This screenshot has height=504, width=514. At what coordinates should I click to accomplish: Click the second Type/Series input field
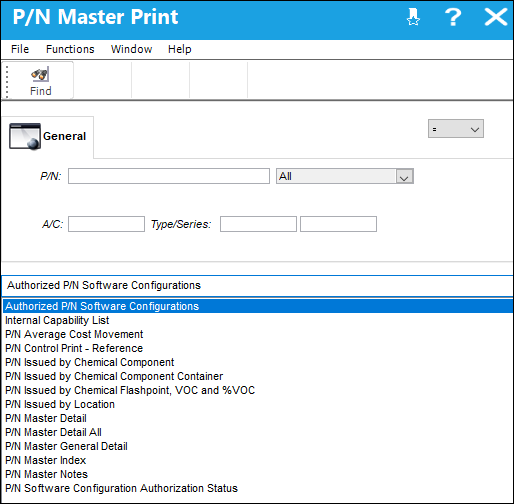(x=338, y=224)
